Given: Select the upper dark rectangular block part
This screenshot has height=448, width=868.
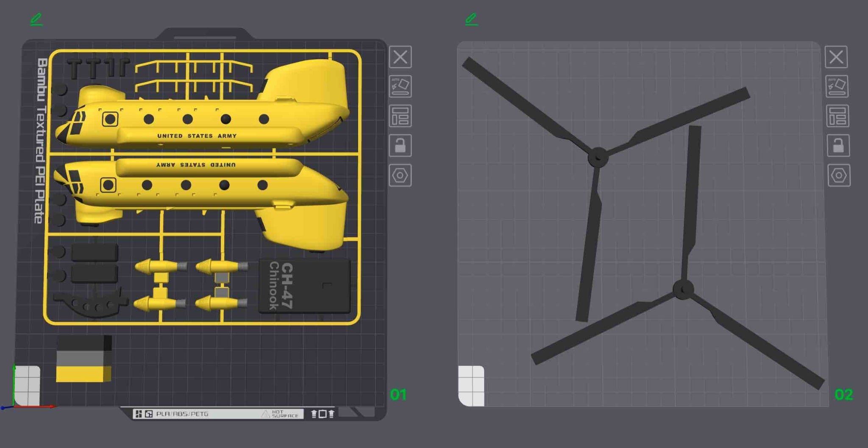Looking at the screenshot, I should 95,252.
